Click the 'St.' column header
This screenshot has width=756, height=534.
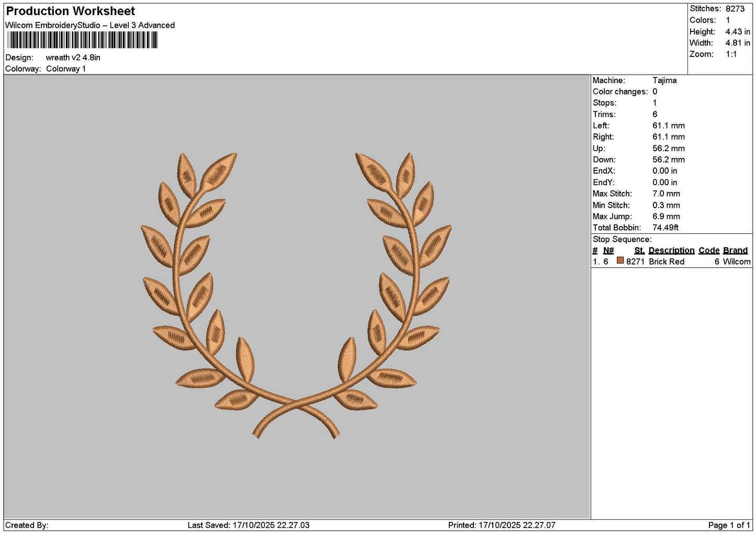tap(639, 251)
